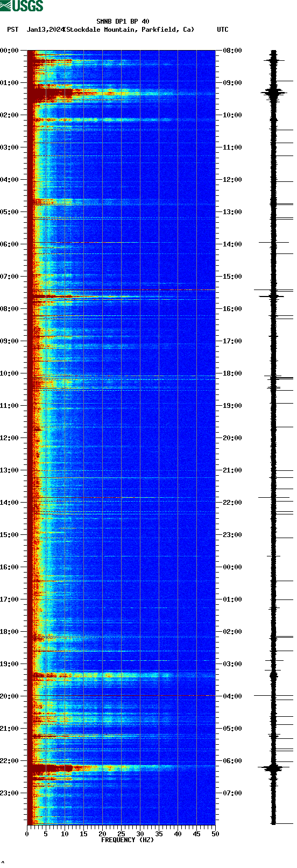Click the '23:00' PST time label
The height and width of the screenshot is (868, 297).
pyautogui.click(x=9, y=793)
